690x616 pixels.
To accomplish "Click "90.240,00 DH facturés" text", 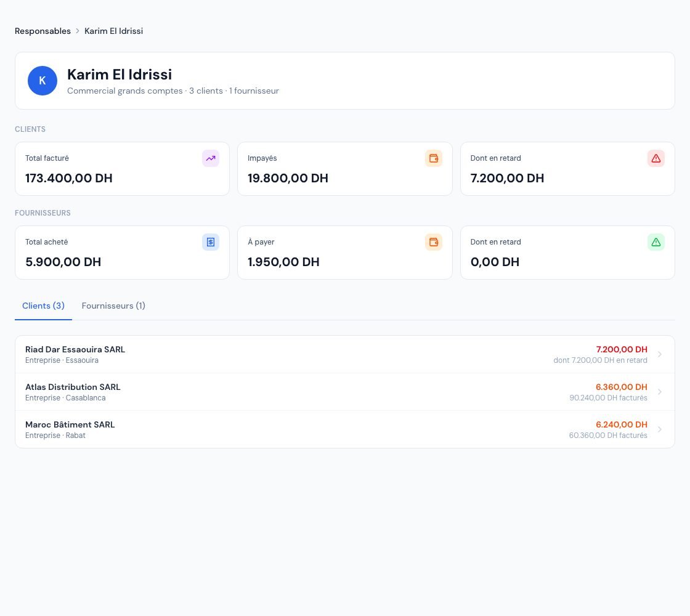I will 608,398.
